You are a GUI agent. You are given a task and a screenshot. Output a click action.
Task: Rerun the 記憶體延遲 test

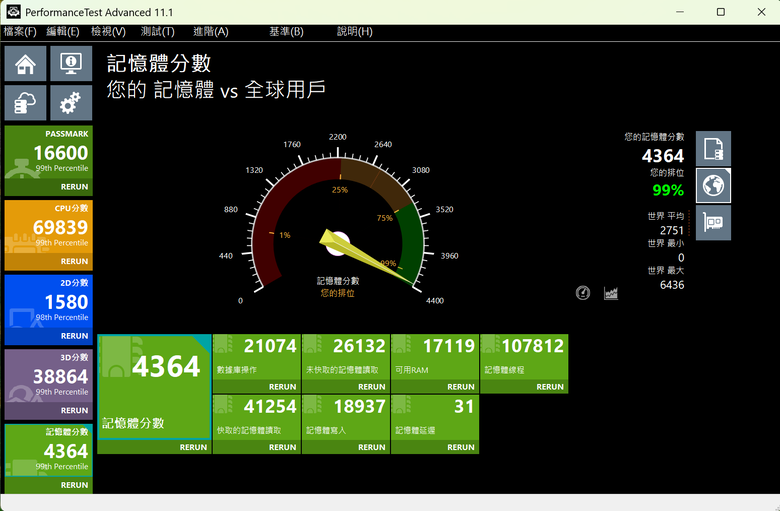coord(461,447)
